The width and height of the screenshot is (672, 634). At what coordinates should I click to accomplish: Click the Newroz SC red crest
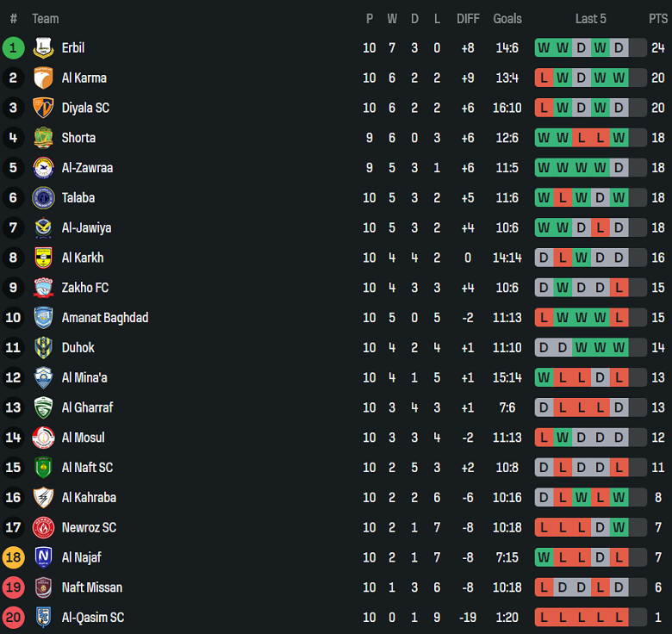tap(43, 527)
